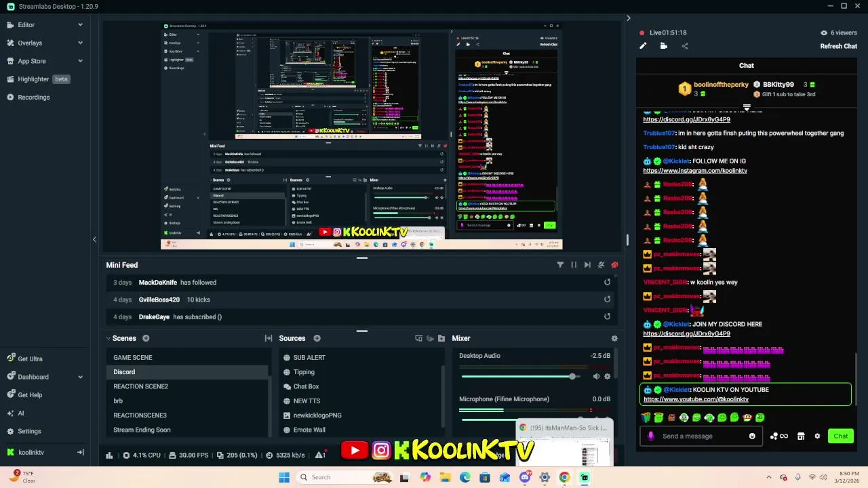Viewport: 868px width, 488px height.
Task: Share the stream with share icon
Action: pyautogui.click(x=685, y=46)
